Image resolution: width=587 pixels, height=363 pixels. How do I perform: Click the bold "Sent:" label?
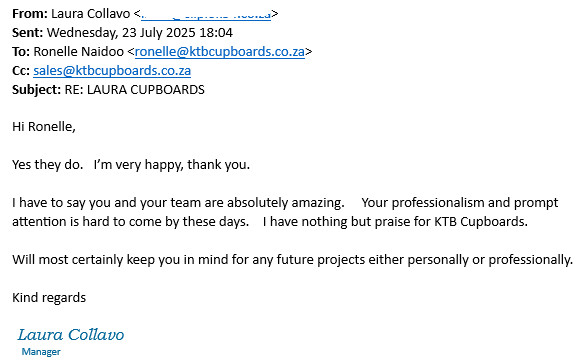point(28,33)
